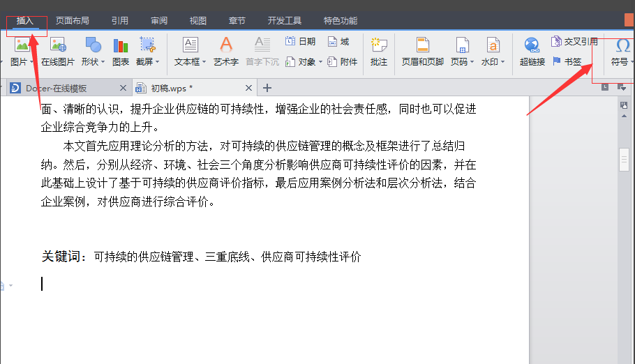Expand the 页码 dropdown arrow

472,62
